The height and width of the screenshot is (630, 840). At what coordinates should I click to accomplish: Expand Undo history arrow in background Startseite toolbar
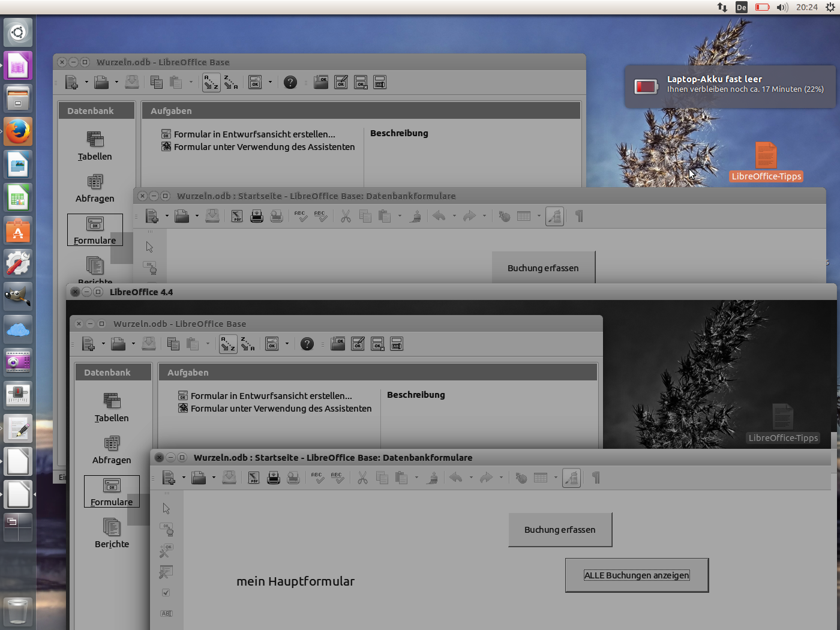coord(454,216)
